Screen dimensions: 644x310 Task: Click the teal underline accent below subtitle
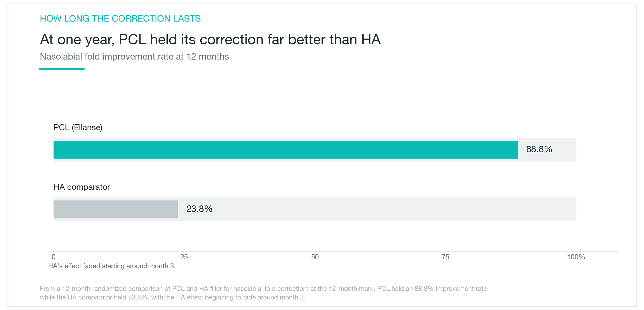62,69
